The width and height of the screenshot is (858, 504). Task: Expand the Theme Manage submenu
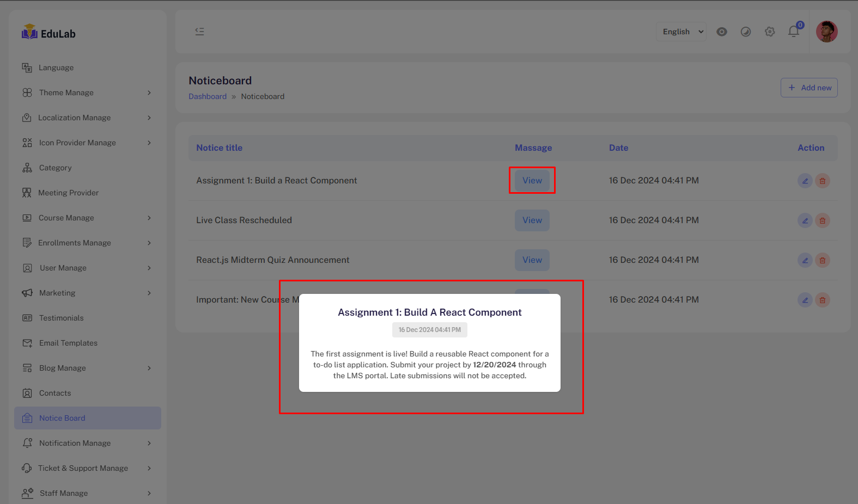[x=87, y=93]
